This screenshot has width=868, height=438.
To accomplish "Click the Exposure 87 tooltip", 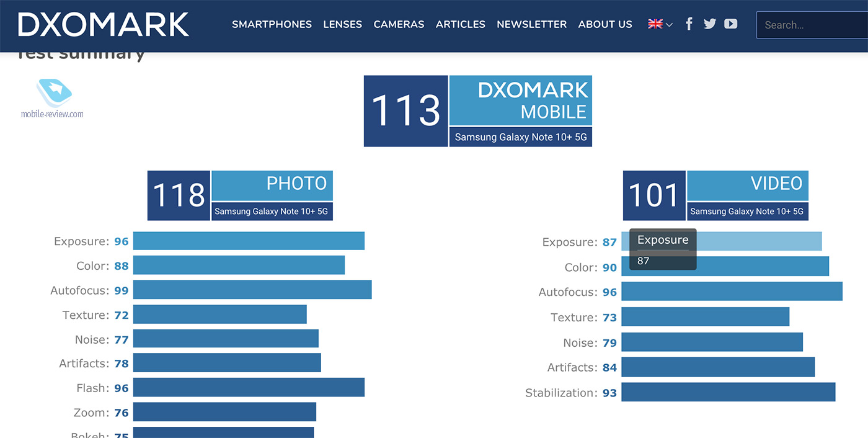I will coord(663,249).
